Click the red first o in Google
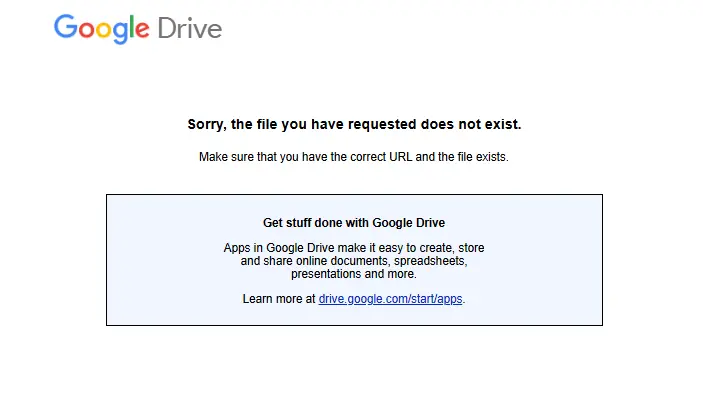 click(86, 30)
